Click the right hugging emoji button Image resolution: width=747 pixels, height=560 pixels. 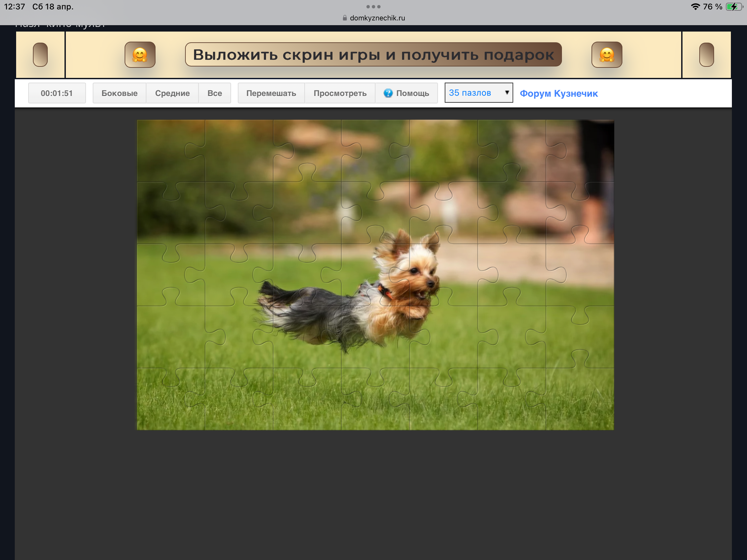(607, 55)
